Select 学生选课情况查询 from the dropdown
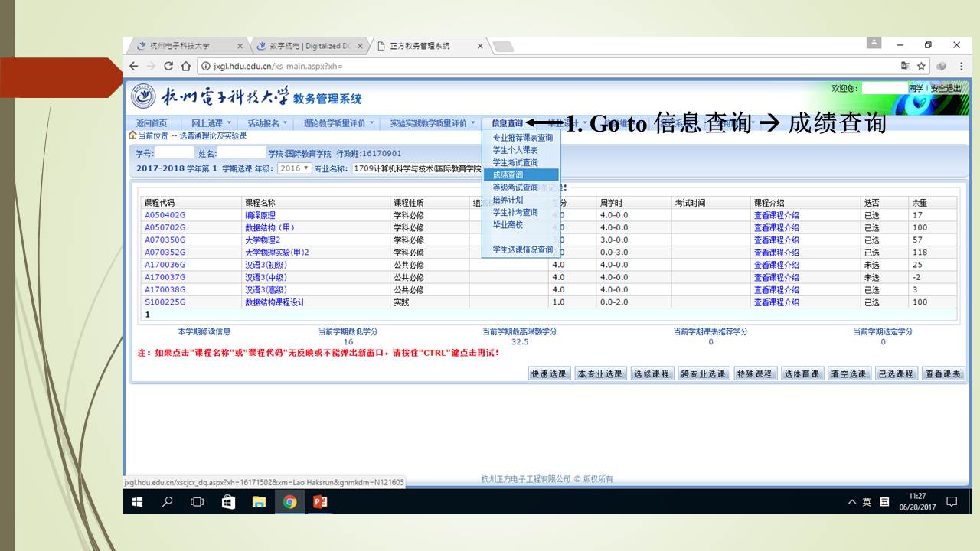This screenshot has height=551, width=980. [x=522, y=249]
